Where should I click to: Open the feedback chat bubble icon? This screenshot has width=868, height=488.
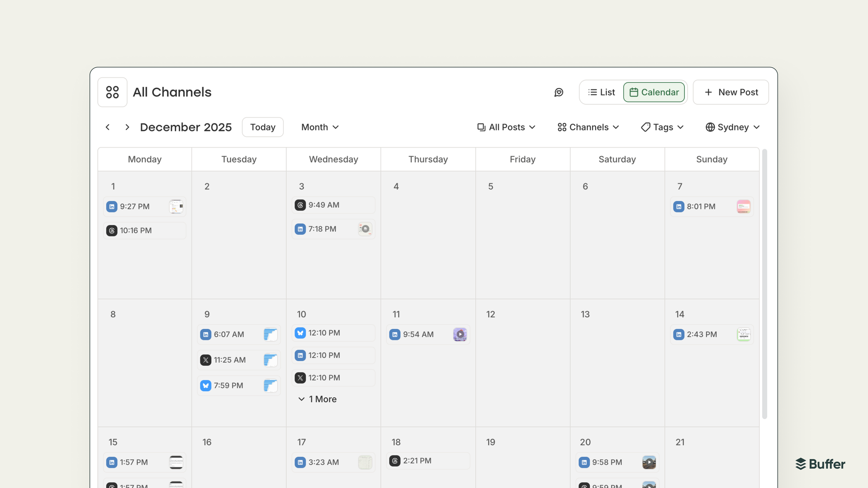(559, 92)
